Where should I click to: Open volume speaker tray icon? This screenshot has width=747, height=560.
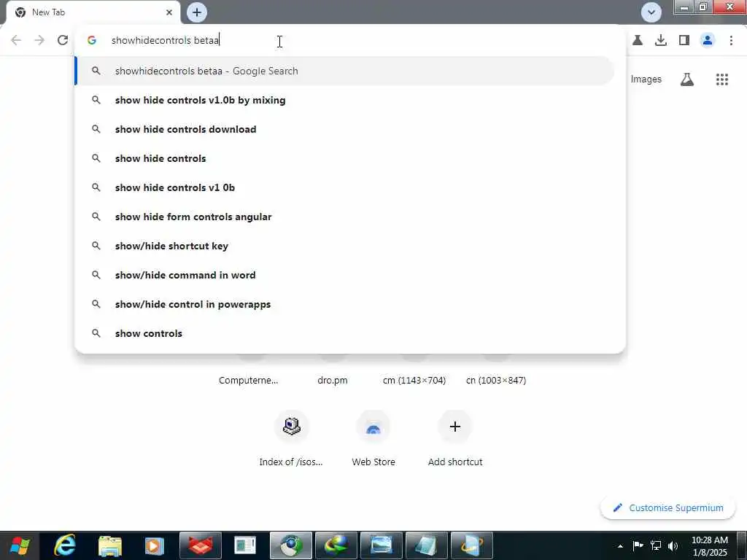pos(673,545)
